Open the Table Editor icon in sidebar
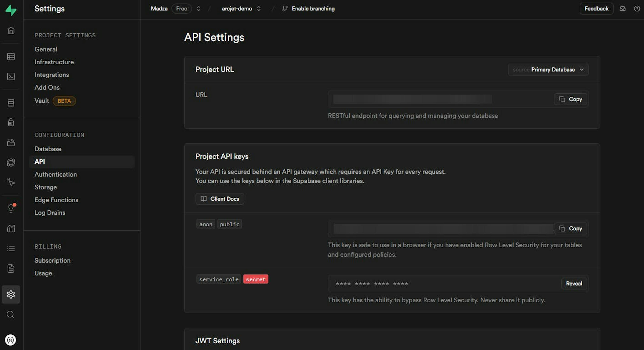 [11, 57]
